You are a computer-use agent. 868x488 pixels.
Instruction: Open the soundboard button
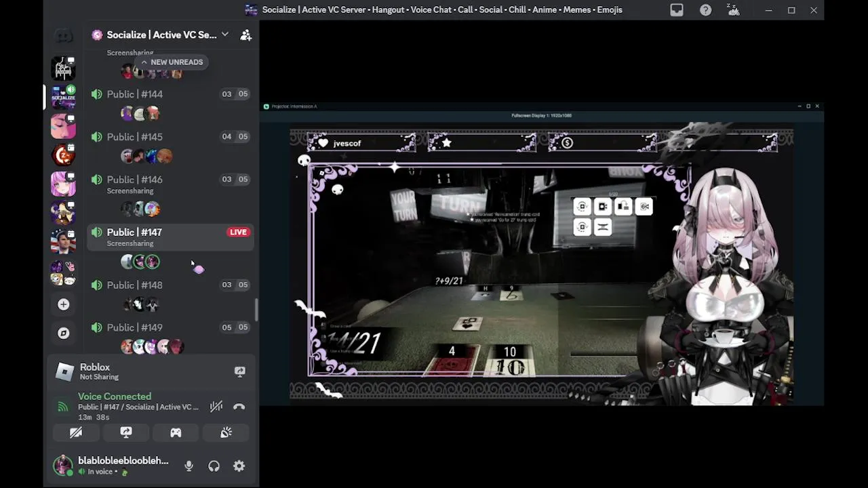226,432
